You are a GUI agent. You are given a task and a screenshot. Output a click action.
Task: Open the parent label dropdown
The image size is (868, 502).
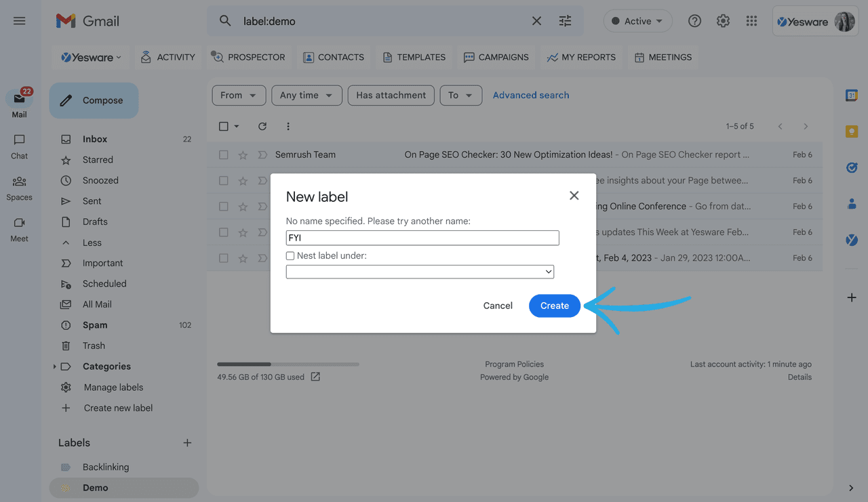420,271
